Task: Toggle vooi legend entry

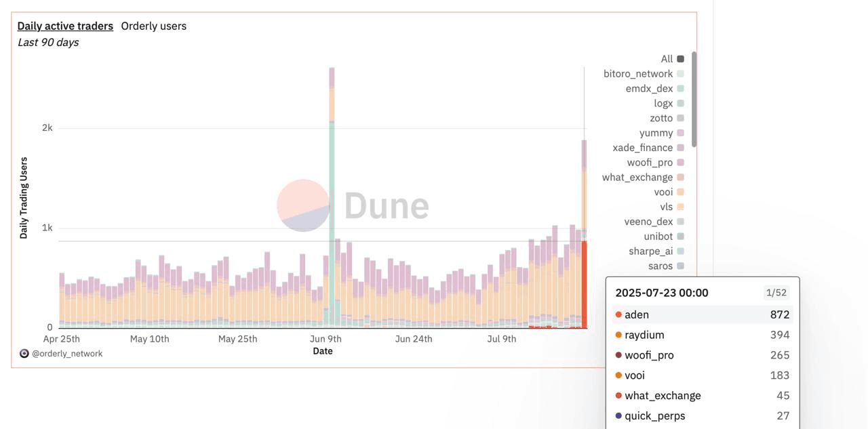Action: (x=669, y=192)
